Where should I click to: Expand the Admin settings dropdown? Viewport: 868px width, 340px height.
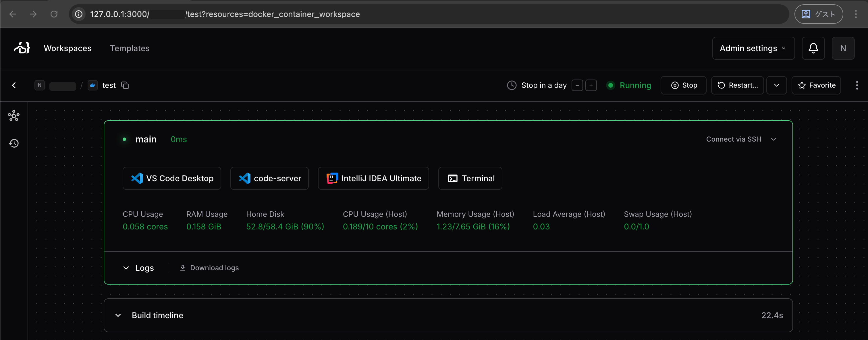pyautogui.click(x=753, y=48)
